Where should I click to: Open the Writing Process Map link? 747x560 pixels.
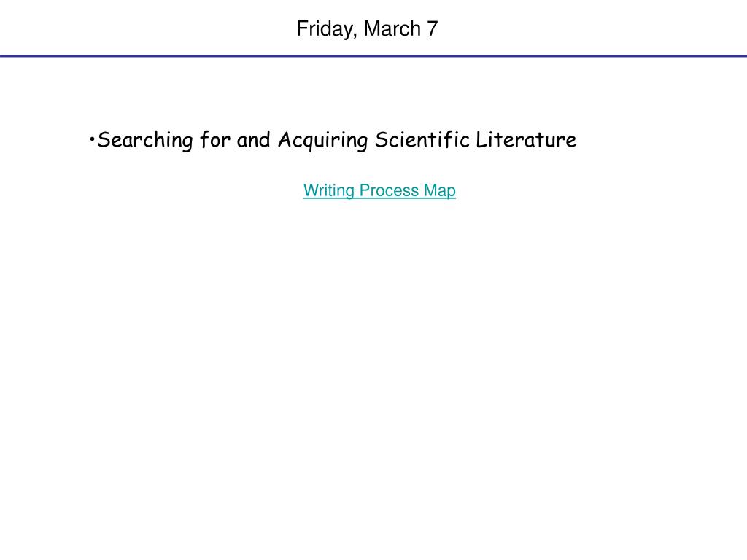(x=379, y=190)
